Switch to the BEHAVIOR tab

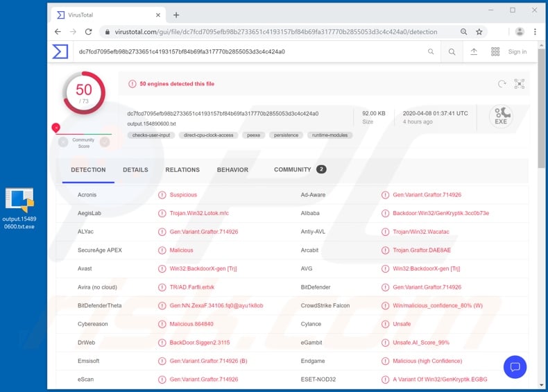232,170
